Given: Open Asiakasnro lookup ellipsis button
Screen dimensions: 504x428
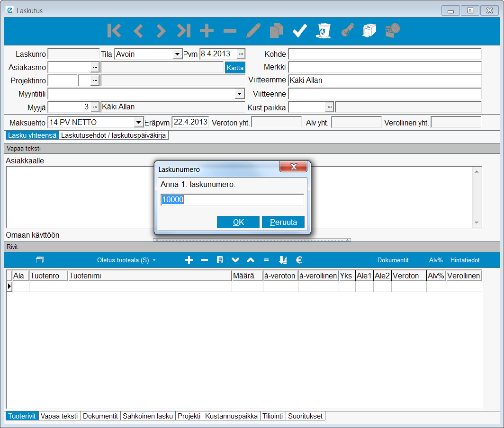Looking at the screenshot, I should pyautogui.click(x=95, y=68).
